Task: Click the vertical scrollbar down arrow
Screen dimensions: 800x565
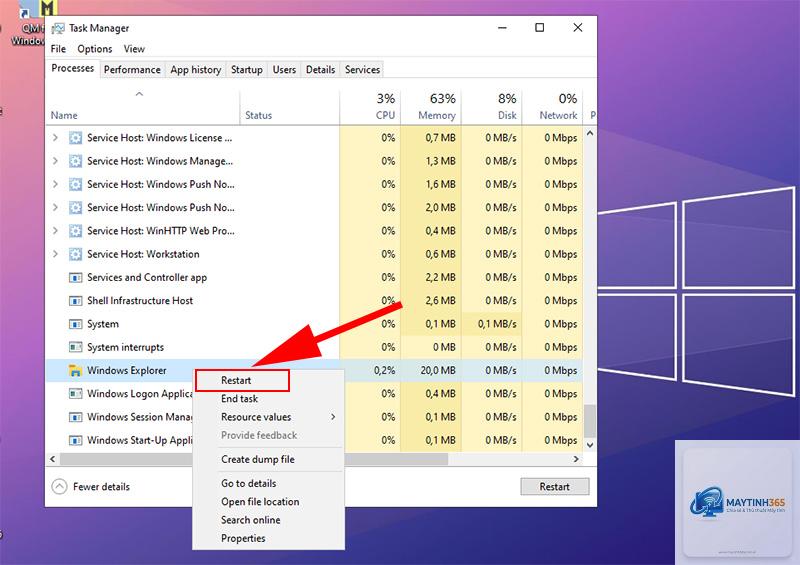Action: click(x=590, y=445)
